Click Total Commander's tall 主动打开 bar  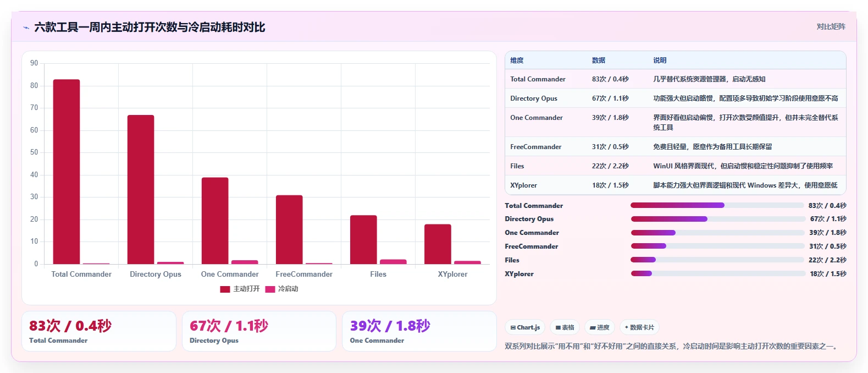click(x=67, y=172)
